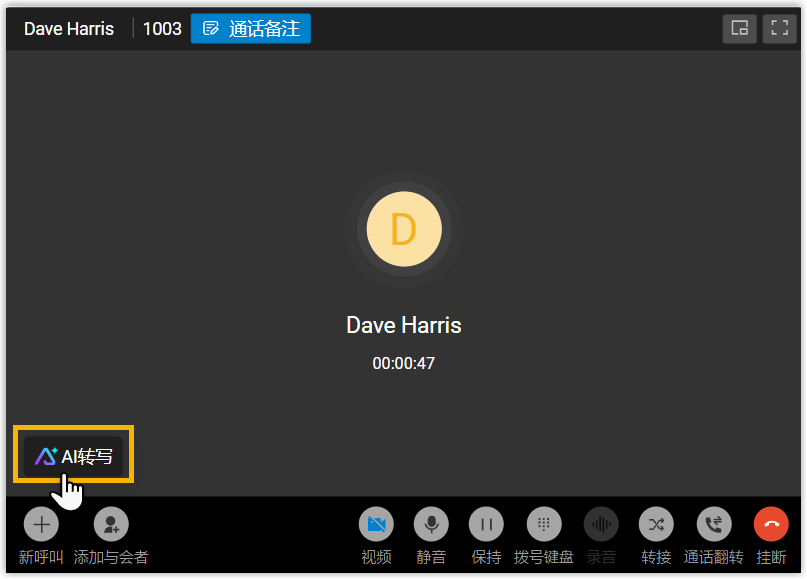Open the 拨号键盘 dial pad

[x=543, y=524]
